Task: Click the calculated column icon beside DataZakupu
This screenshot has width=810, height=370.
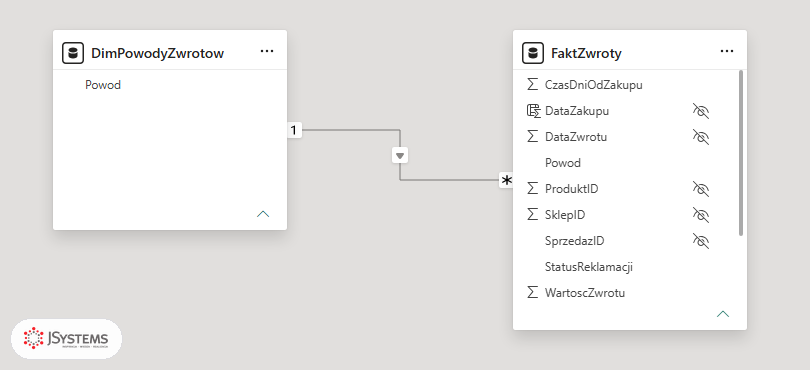Action: (x=533, y=111)
